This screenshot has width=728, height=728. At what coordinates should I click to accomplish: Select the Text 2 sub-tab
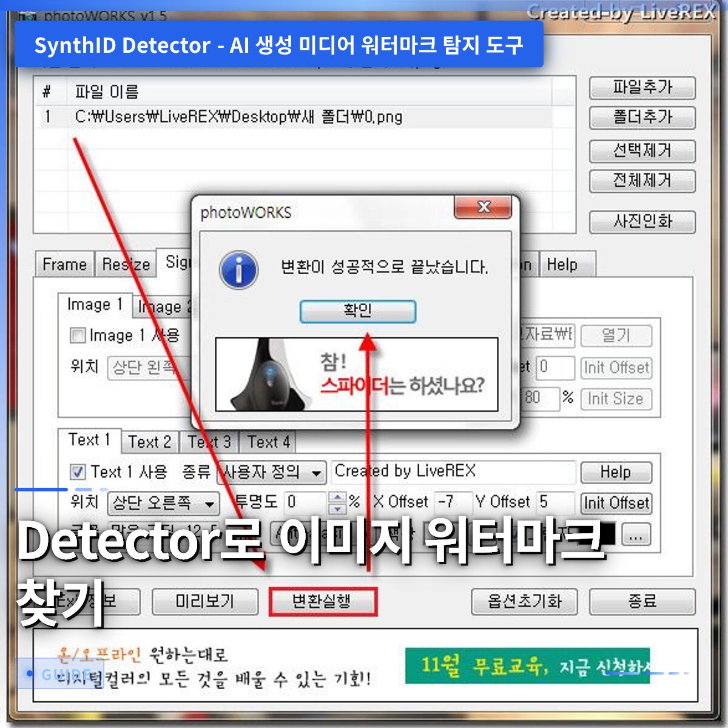point(150,442)
